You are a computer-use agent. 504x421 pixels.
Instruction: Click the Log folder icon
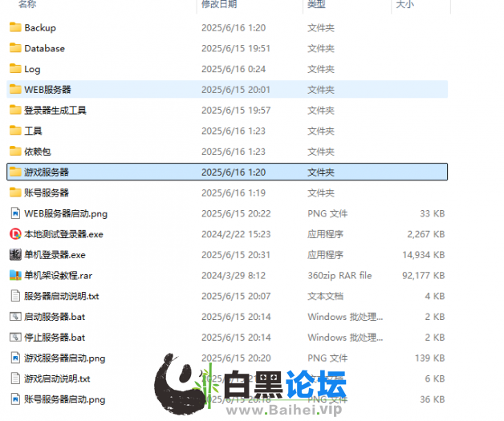(x=15, y=69)
